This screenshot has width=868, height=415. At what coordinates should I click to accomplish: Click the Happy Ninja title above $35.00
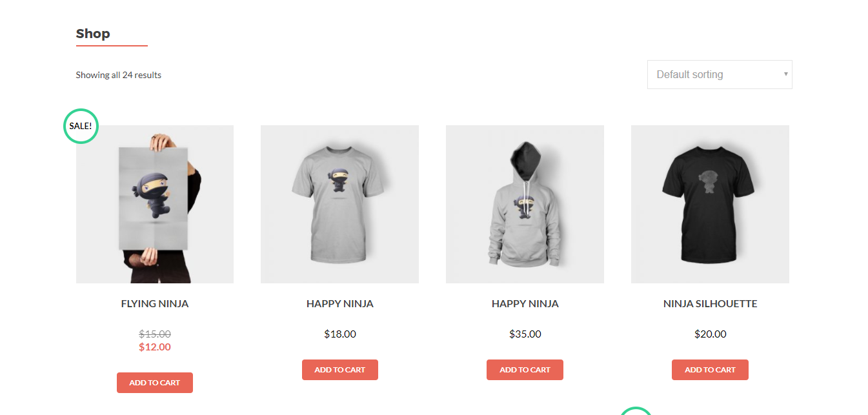click(525, 303)
